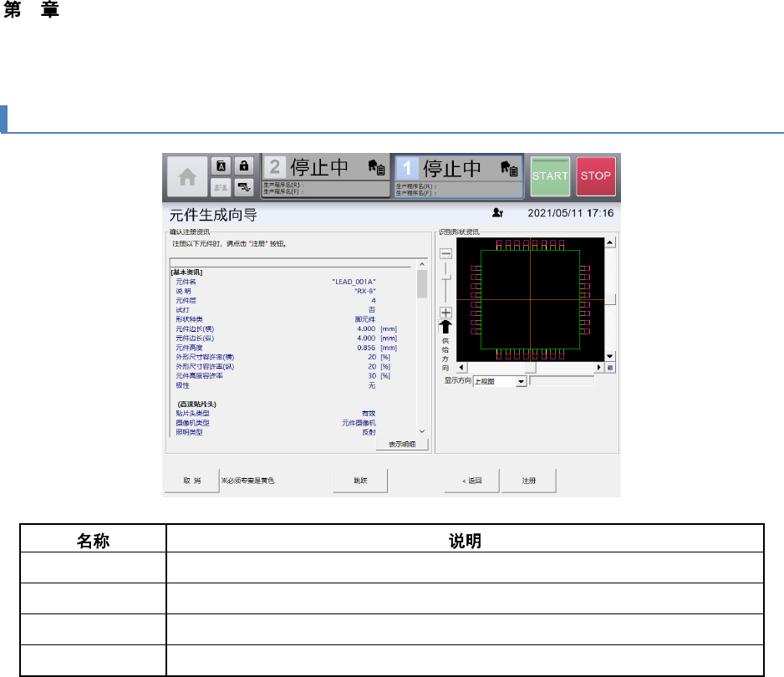Click the empty field beside 上视图 dropdown
Image resolution: width=784 pixels, height=677 pixels.
coord(562,381)
